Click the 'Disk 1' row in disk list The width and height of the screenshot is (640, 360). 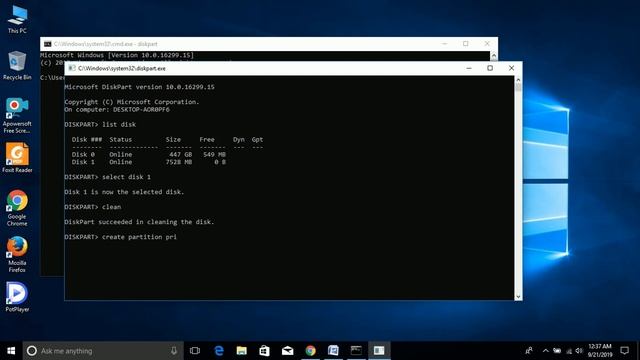click(x=149, y=162)
